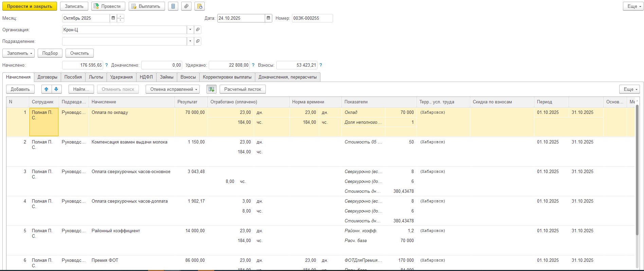Click the Расчетный листок button
This screenshot has height=271, width=644.
[242, 89]
